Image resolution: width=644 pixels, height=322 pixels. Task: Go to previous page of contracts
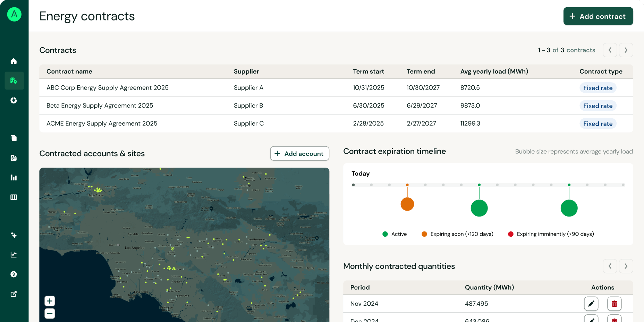pyautogui.click(x=610, y=50)
